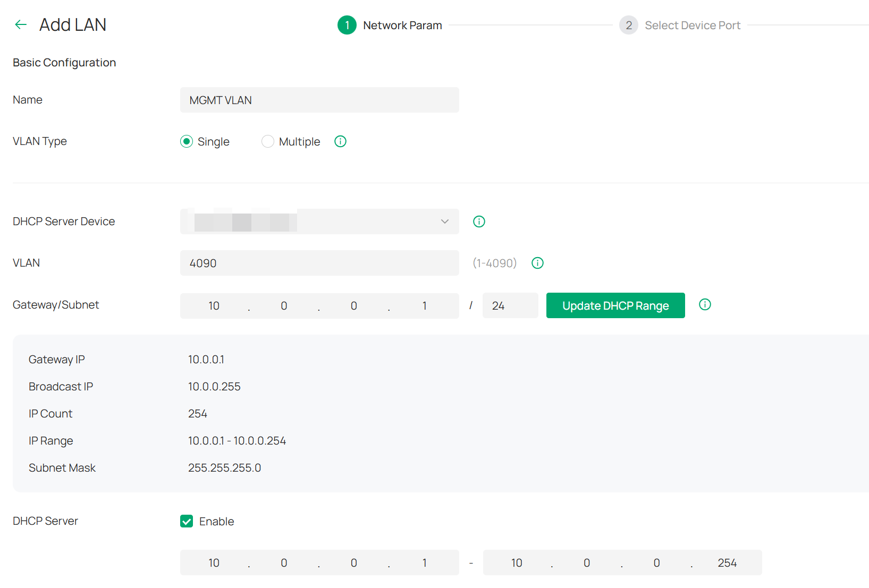Viewport: 869px width, 588px height.
Task: Click the step 1 circle icon
Action: [347, 25]
